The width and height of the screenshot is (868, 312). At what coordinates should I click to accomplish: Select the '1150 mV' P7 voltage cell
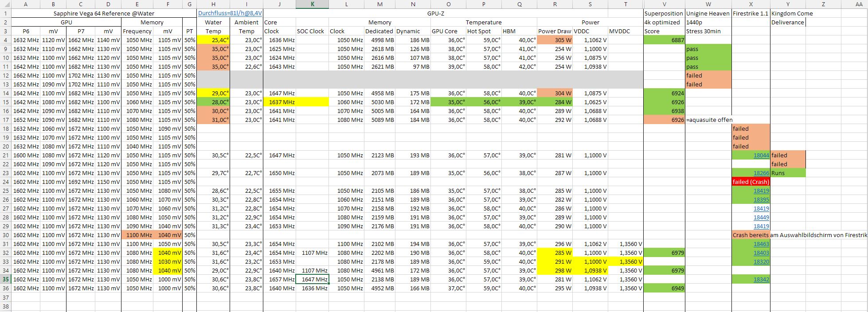[x=107, y=182]
